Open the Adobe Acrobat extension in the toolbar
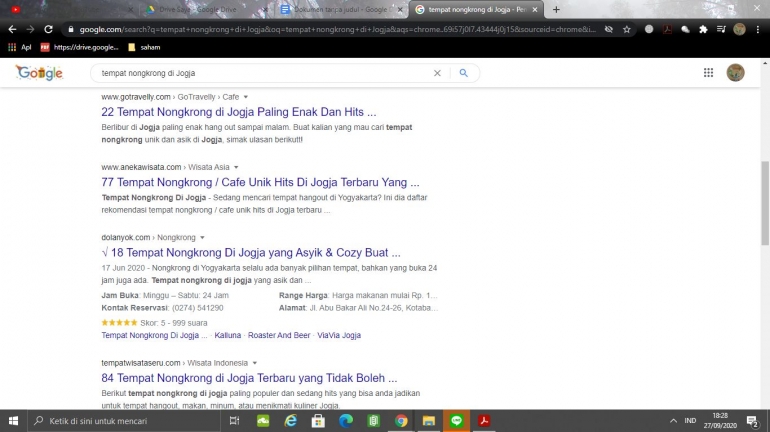Image resolution: width=770 pixels, height=432 pixels. coord(667,29)
